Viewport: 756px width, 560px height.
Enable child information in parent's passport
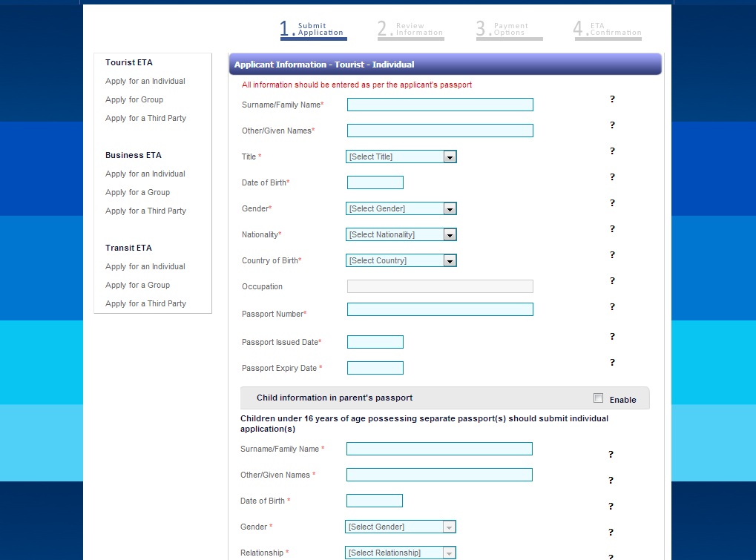[x=598, y=398]
